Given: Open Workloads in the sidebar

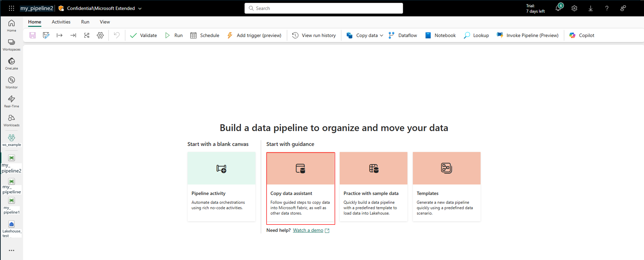Looking at the screenshot, I should [12, 120].
